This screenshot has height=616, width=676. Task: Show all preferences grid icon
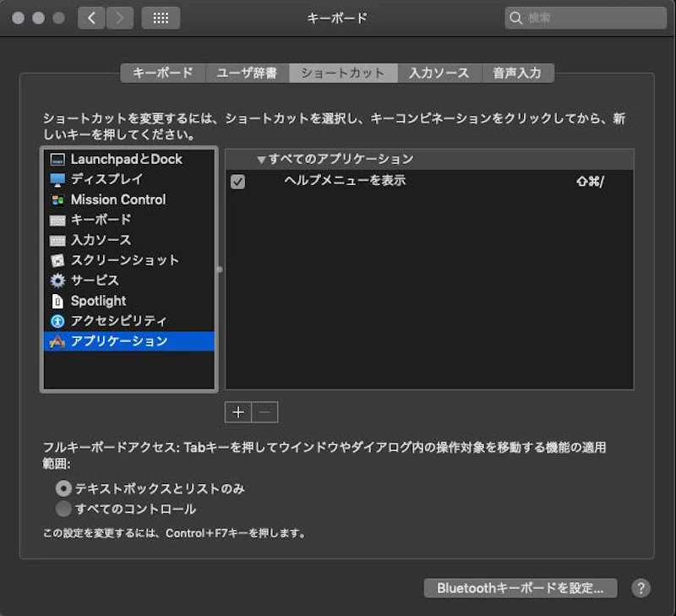tap(161, 18)
